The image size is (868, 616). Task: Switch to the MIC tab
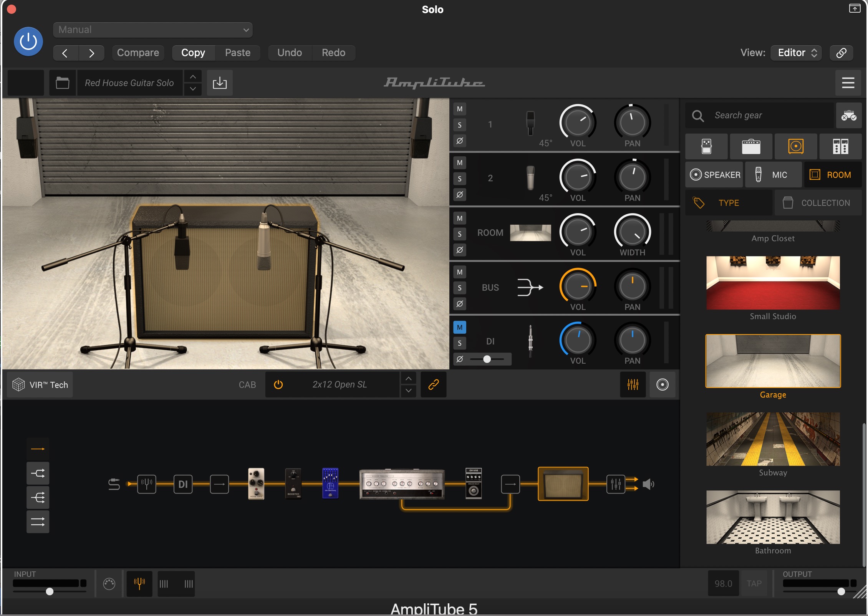click(773, 175)
